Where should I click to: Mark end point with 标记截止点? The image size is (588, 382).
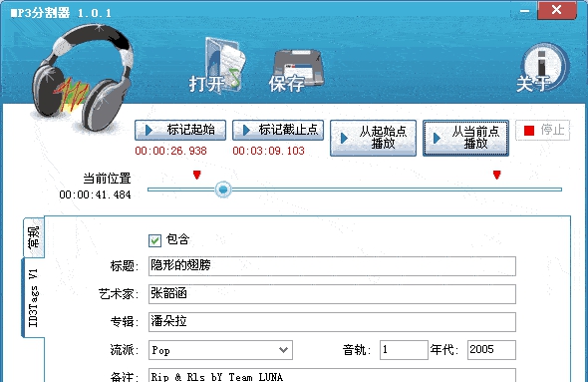point(278,130)
